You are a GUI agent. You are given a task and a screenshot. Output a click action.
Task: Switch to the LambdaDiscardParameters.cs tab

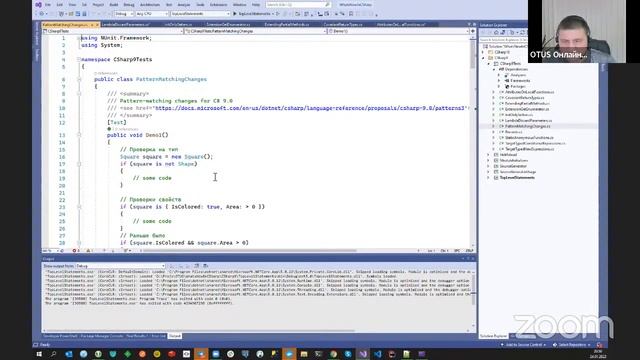[126, 24]
